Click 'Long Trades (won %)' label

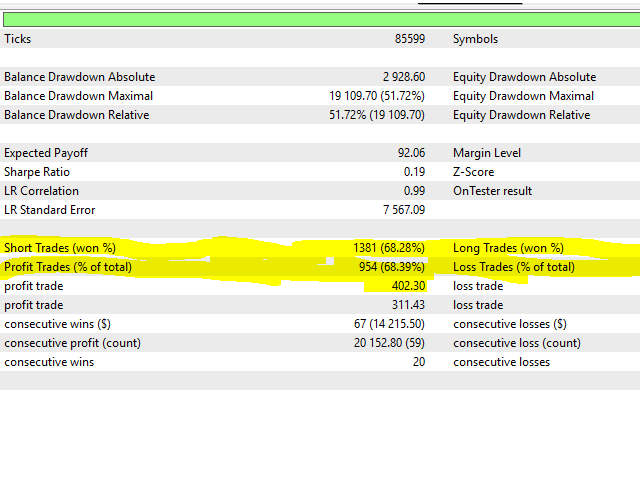[x=508, y=248]
